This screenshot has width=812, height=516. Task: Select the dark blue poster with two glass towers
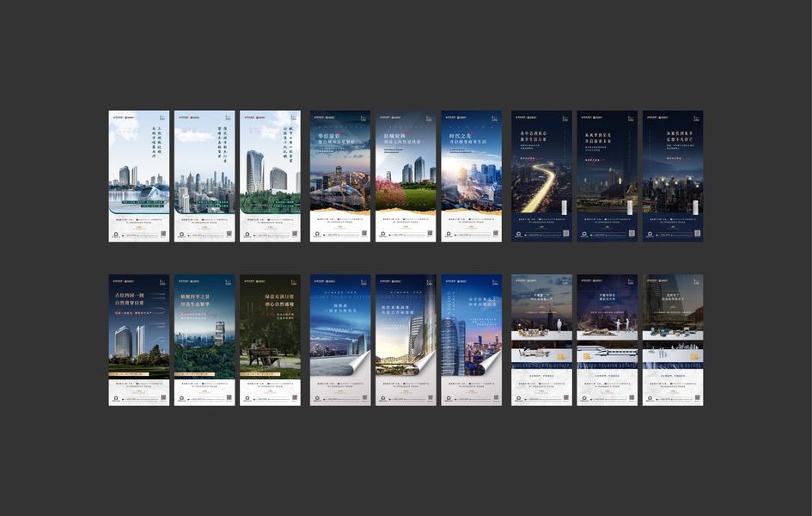click(x=139, y=340)
